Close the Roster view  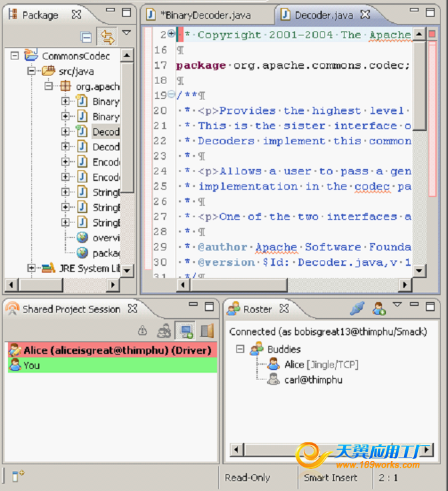[284, 309]
